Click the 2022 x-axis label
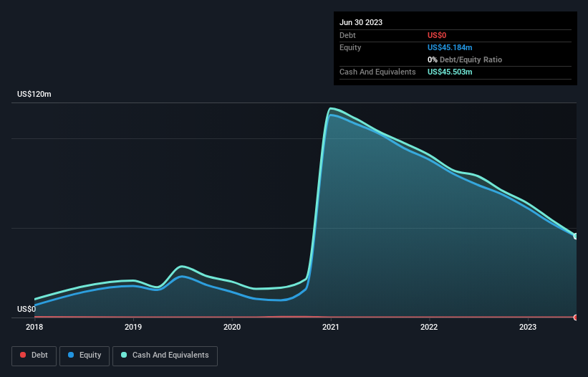 tap(429, 327)
